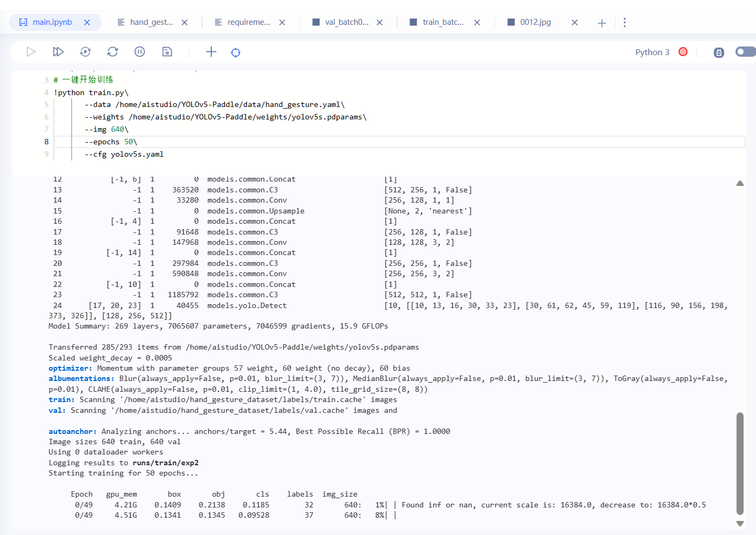
Task: Click 'models.yolo.Detect' in layer table
Action: pyautogui.click(x=247, y=306)
